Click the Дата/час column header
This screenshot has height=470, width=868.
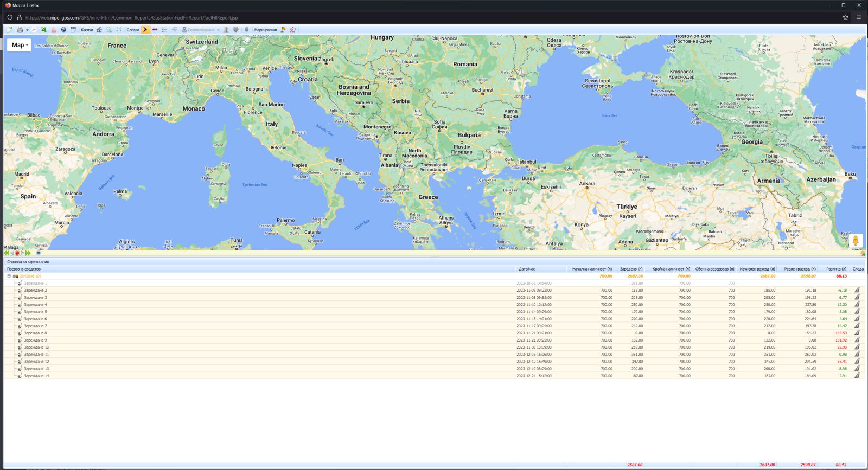tap(540, 269)
